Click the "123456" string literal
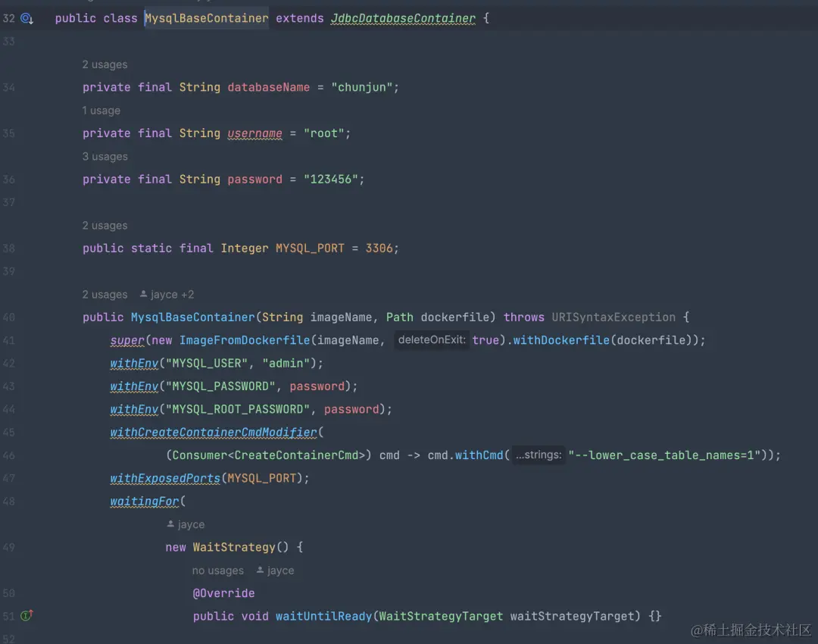The height and width of the screenshot is (644, 818). 330,180
